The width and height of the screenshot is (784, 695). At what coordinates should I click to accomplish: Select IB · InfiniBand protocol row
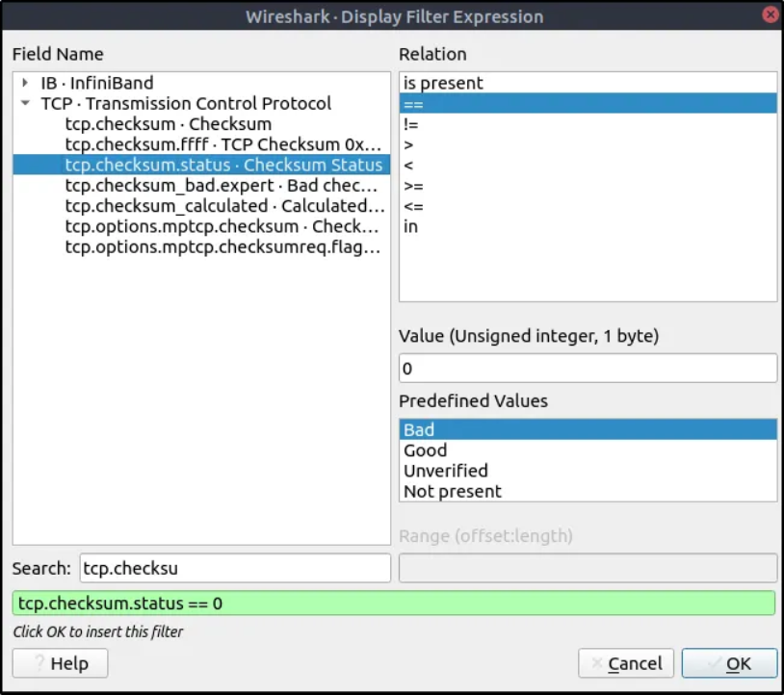pos(201,83)
